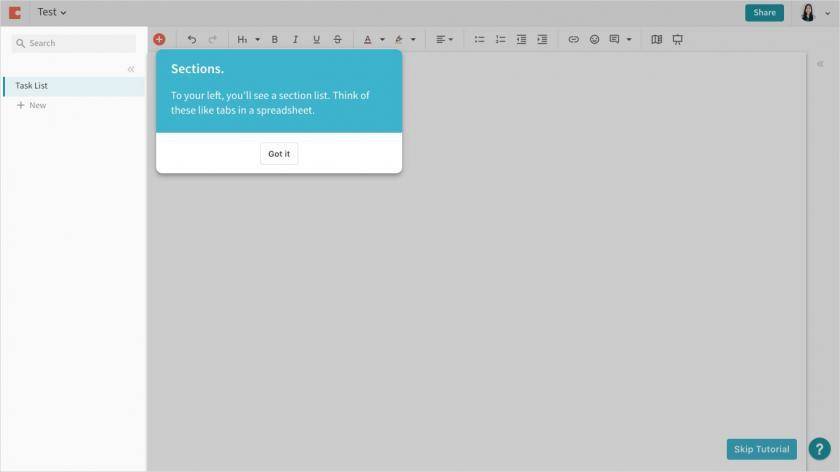Click the Got it button
The width and height of the screenshot is (840, 472).
pyautogui.click(x=279, y=154)
